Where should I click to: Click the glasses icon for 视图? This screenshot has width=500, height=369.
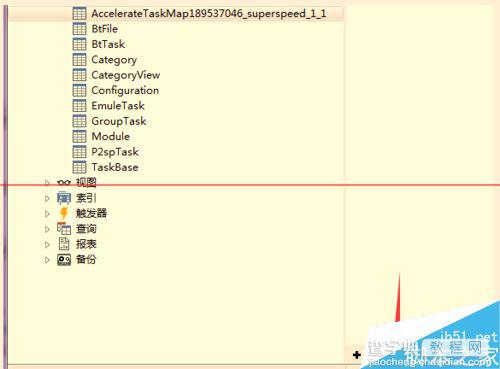click(64, 183)
